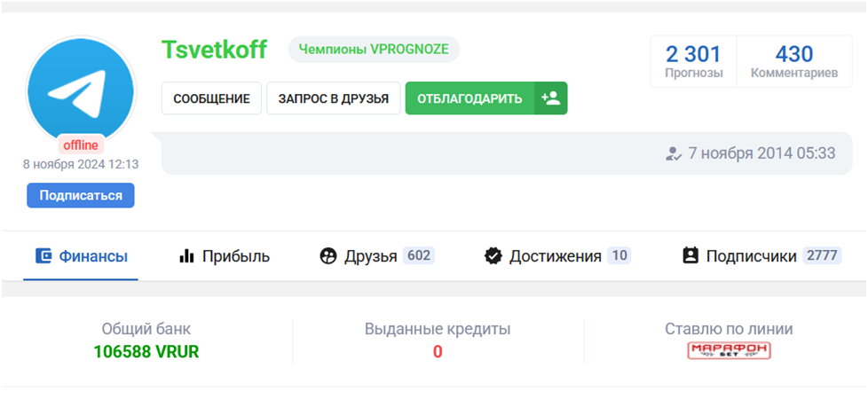Click the 7 ноября 2014 05:33 date

pos(761,153)
